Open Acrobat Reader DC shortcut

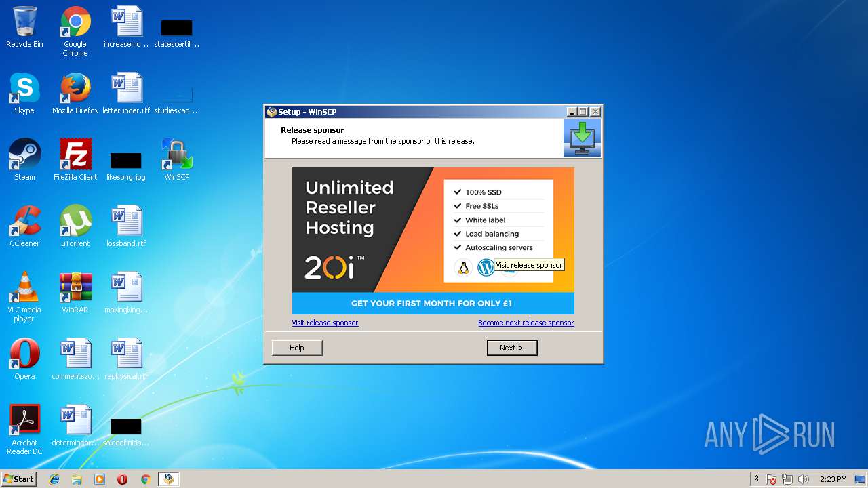pyautogui.click(x=24, y=430)
